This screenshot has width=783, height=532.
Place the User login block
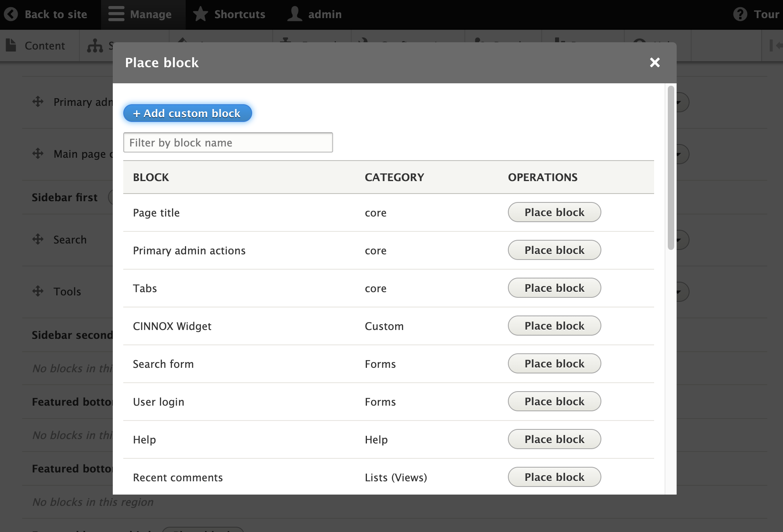[554, 401]
